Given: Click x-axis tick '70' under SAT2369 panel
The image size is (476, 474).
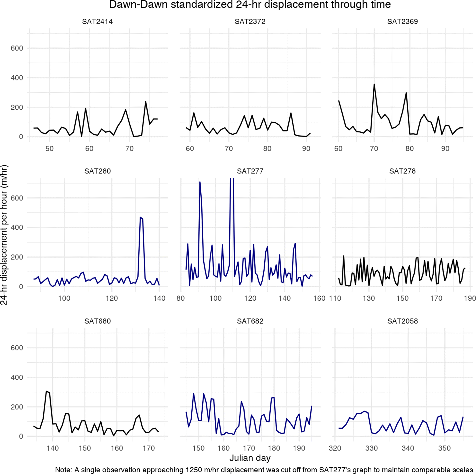Looking at the screenshot, I should coord(374,149).
